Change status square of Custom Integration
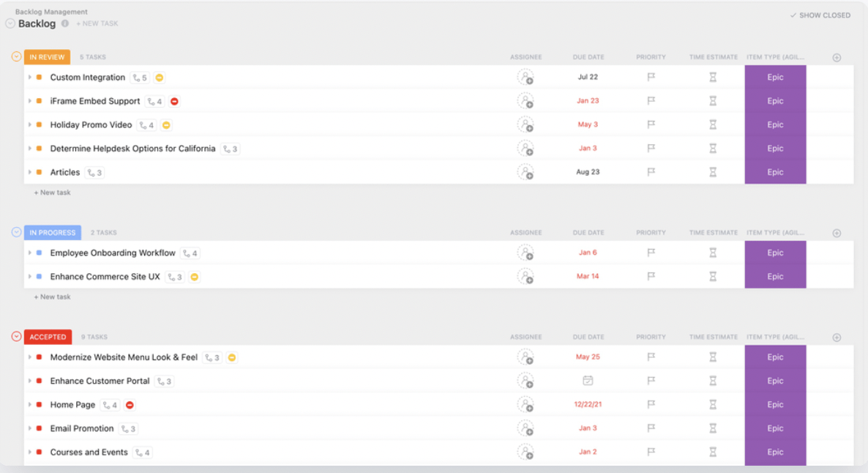The image size is (868, 473). pos(40,78)
